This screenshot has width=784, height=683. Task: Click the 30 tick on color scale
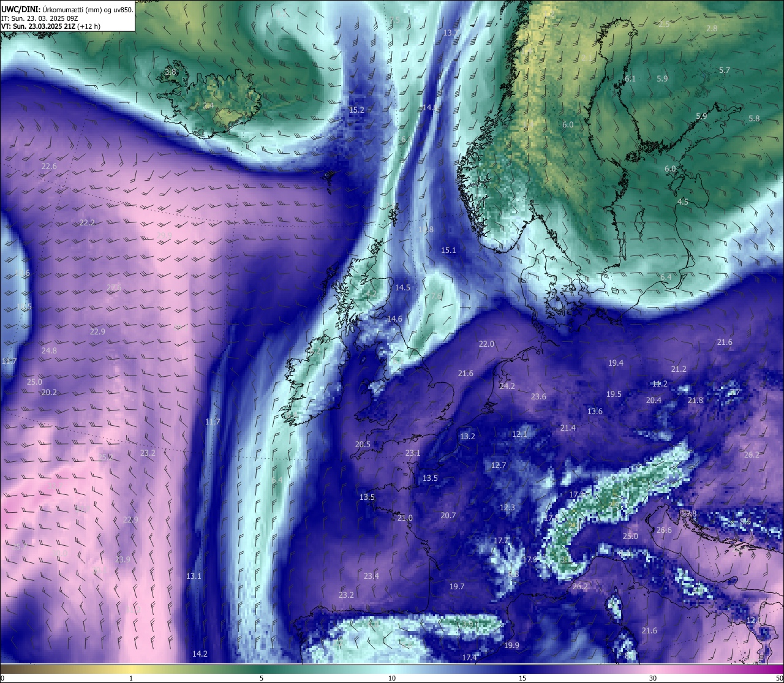653,678
